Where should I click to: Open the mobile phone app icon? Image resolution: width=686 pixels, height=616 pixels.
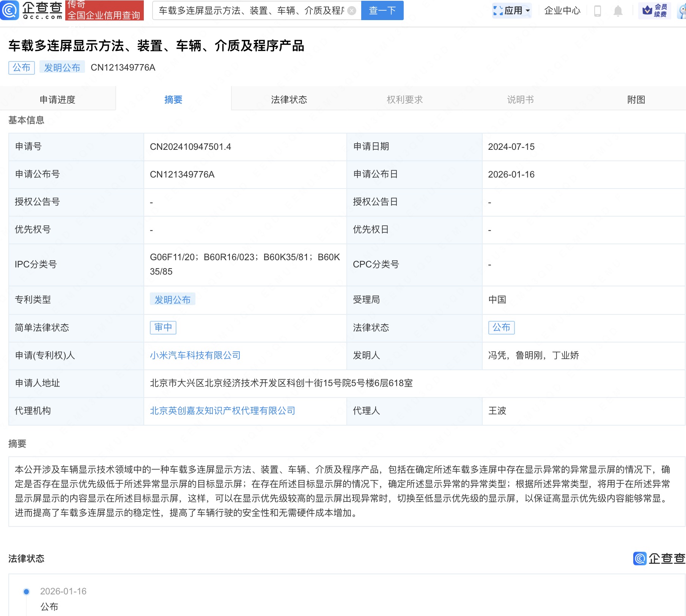tap(597, 11)
